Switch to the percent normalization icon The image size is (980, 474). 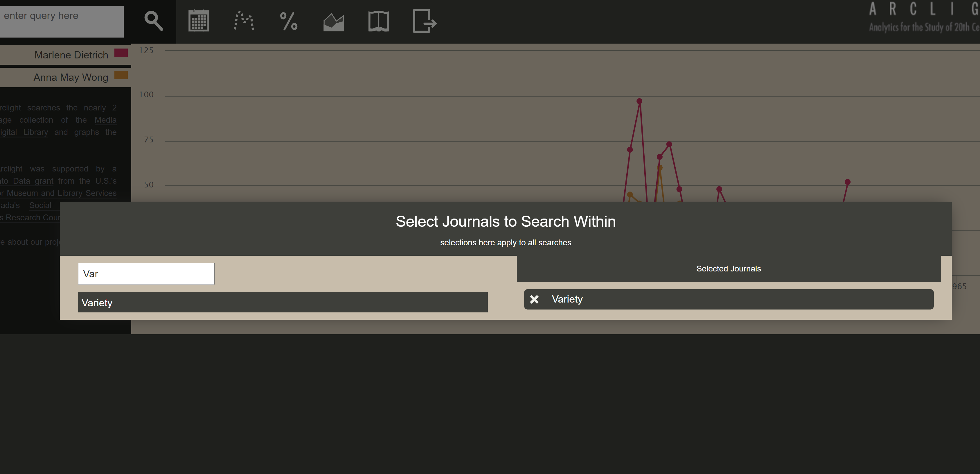288,21
